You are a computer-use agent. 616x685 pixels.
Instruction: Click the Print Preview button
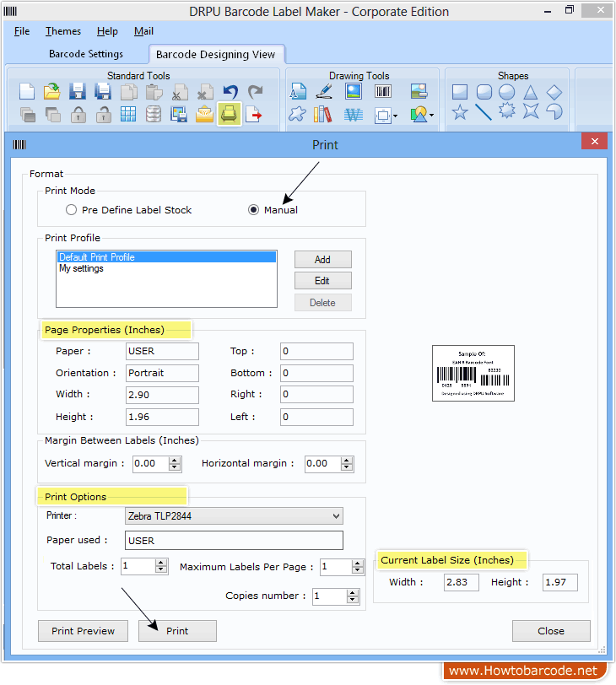[83, 631]
